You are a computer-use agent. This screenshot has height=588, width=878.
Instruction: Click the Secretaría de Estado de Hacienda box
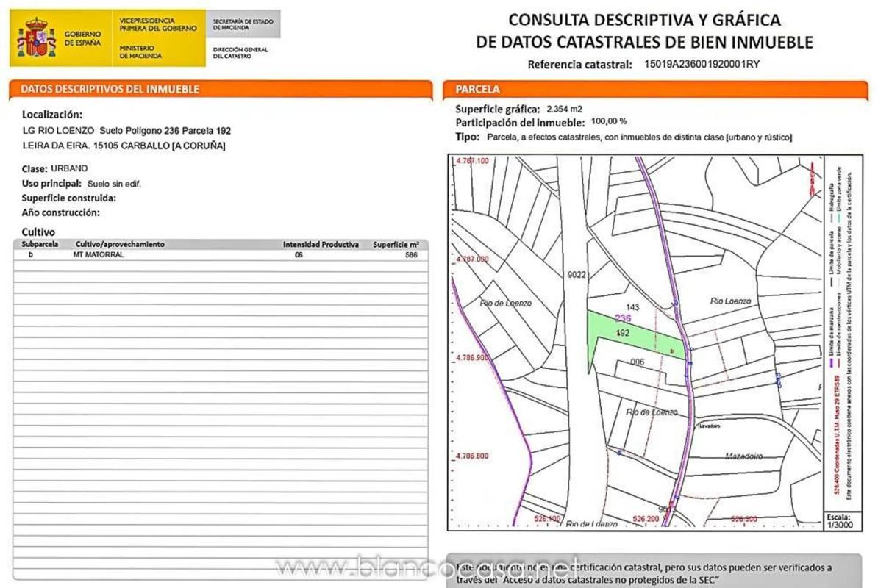coord(242,24)
